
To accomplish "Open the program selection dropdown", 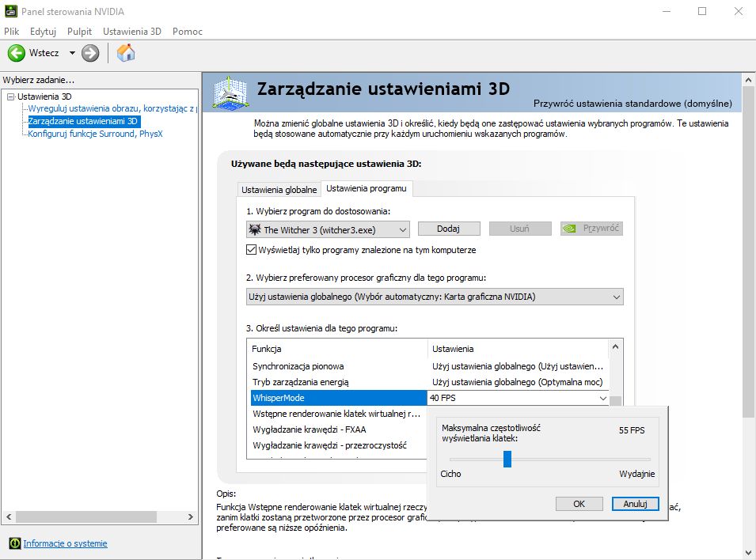I will [328, 230].
